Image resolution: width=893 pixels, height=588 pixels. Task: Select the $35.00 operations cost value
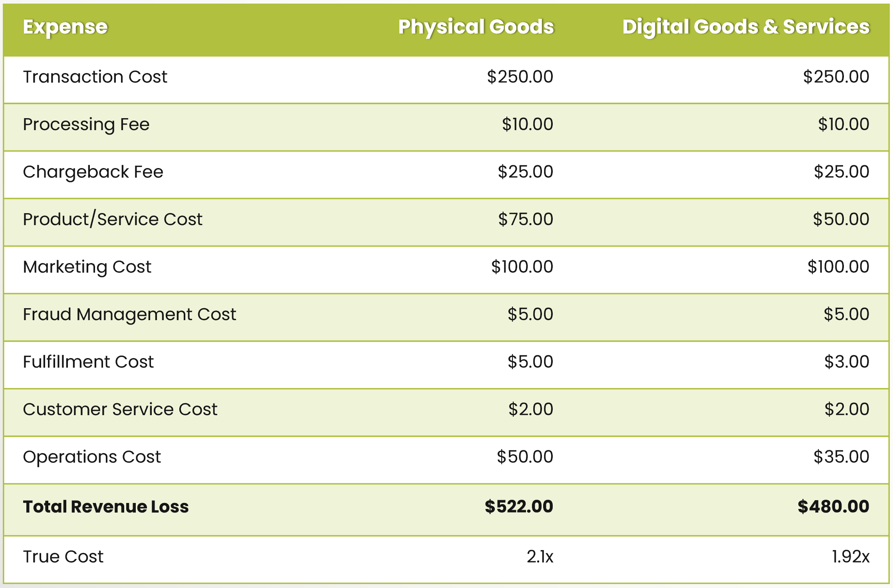click(841, 457)
